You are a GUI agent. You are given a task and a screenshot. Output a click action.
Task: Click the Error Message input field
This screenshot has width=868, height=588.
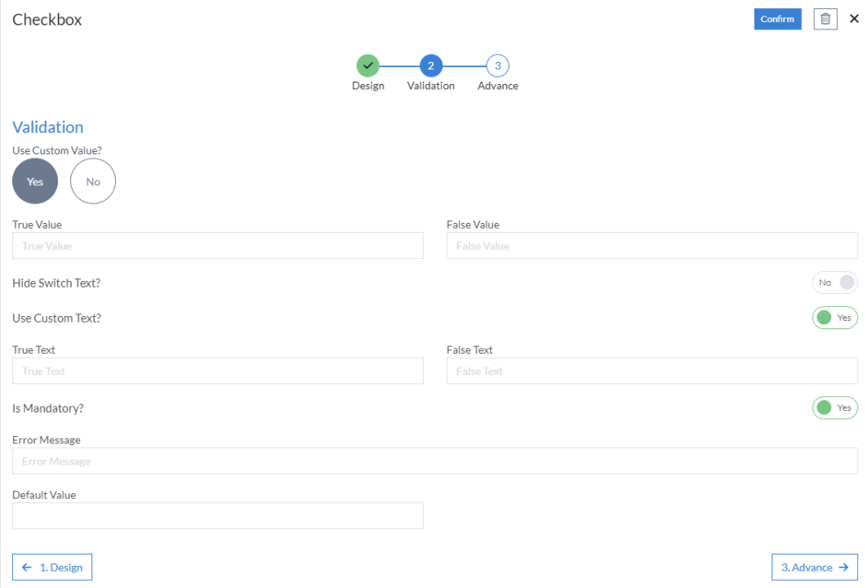pyautogui.click(x=433, y=461)
